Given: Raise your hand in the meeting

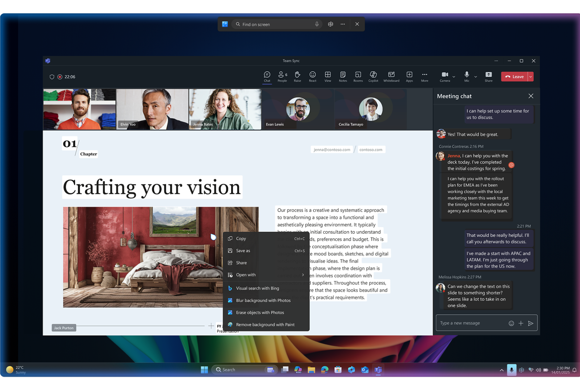Looking at the screenshot, I should 297,76.
